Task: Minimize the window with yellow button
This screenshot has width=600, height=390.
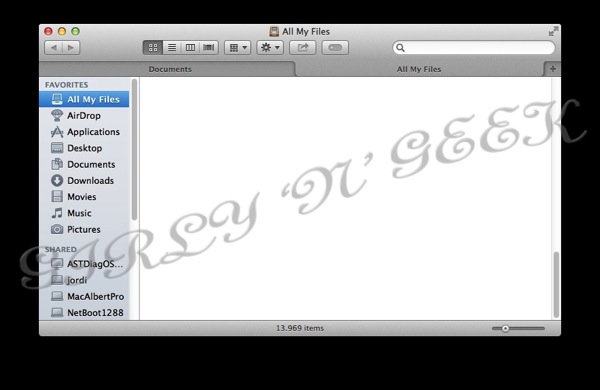Action: [62, 31]
